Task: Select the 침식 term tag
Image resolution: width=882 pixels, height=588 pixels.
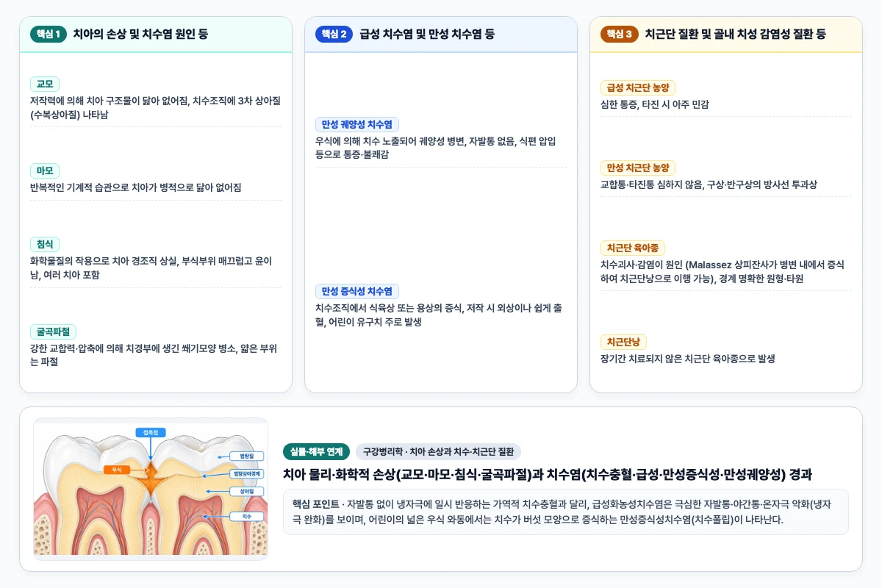Action: [x=45, y=244]
